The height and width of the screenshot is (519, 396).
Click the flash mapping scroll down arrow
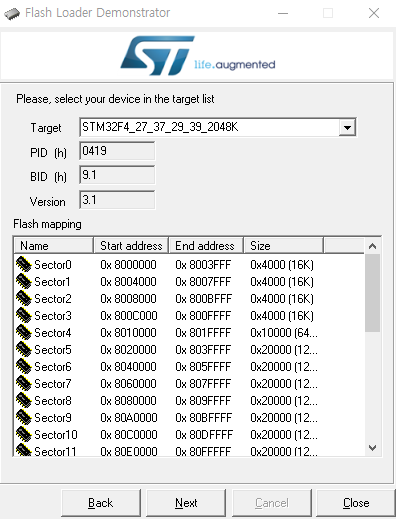[372, 448]
